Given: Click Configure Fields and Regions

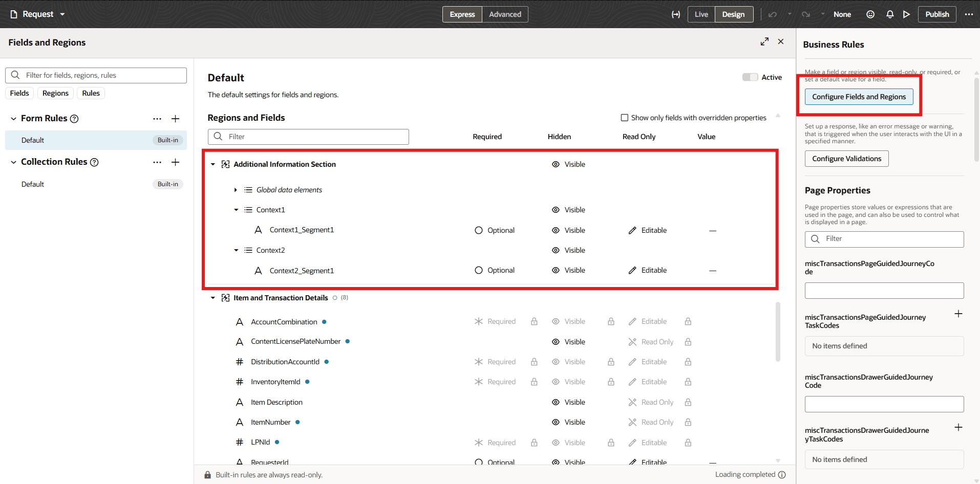Looking at the screenshot, I should point(859,97).
